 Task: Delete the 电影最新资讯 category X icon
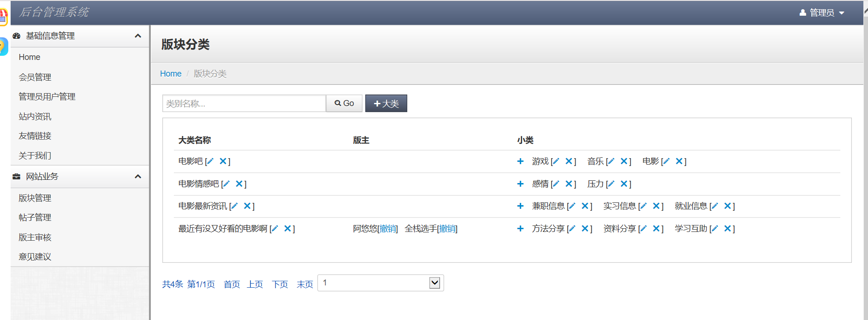tap(247, 206)
